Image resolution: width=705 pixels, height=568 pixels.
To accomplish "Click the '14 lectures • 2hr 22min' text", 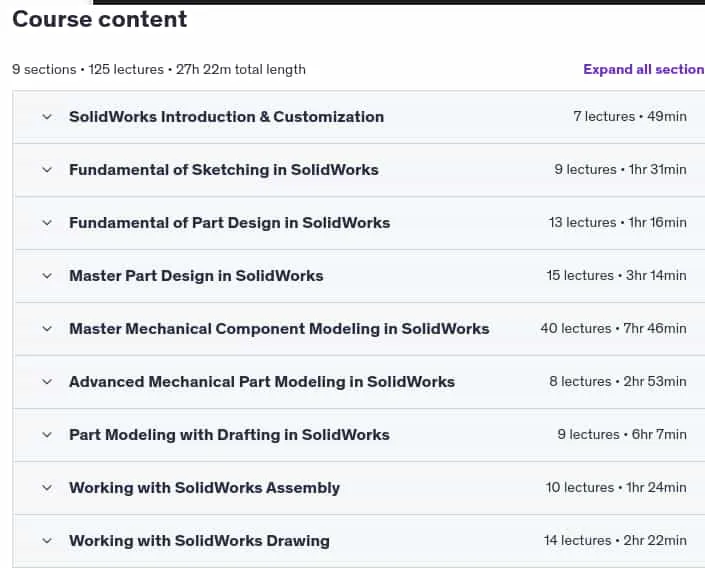I will [x=616, y=541].
